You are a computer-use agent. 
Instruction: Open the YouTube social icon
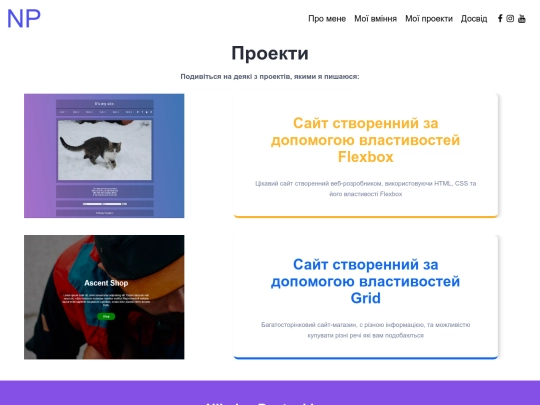(522, 19)
